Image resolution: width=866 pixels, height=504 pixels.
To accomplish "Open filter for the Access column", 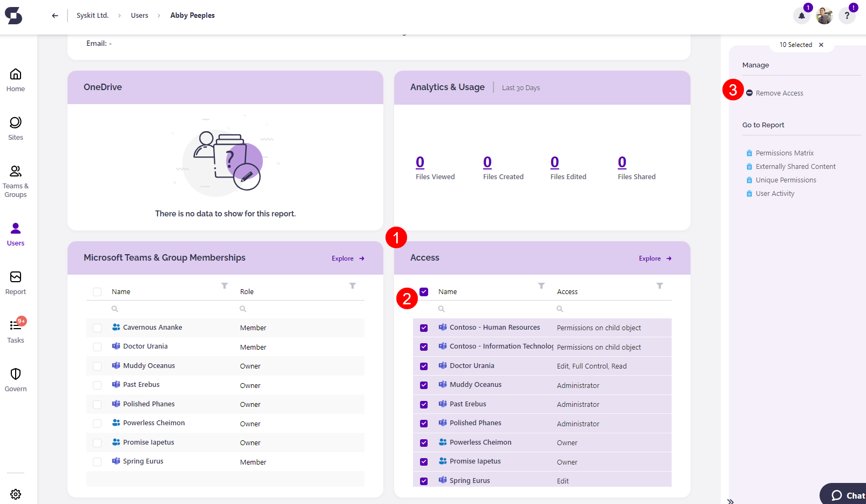I will point(659,285).
